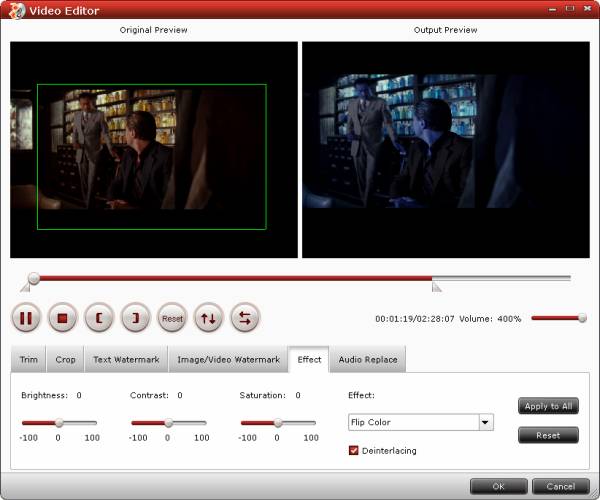Click the Apply to All button
The height and width of the screenshot is (500, 600).
[548, 406]
